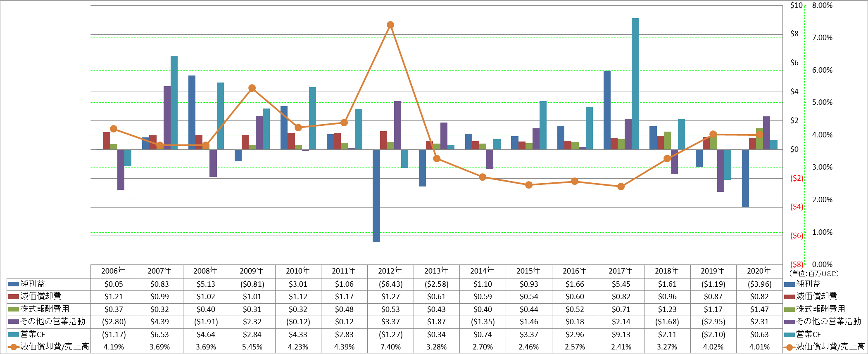
Task: Click the 2007 営業CF cell $6.53
Action: [x=160, y=335]
